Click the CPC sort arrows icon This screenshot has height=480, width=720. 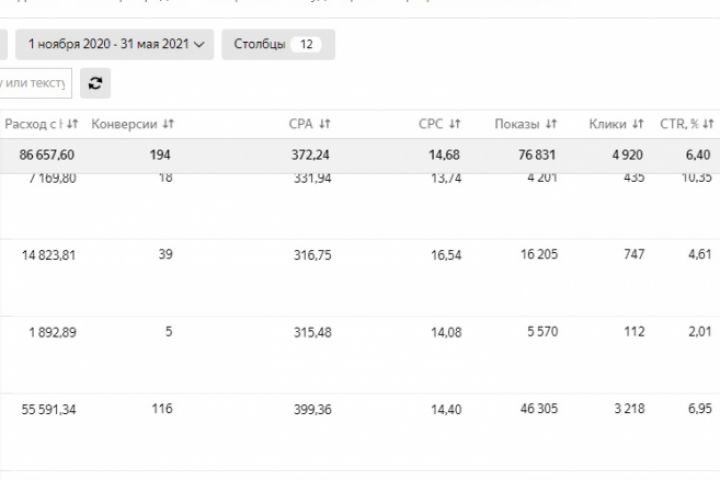click(455, 124)
